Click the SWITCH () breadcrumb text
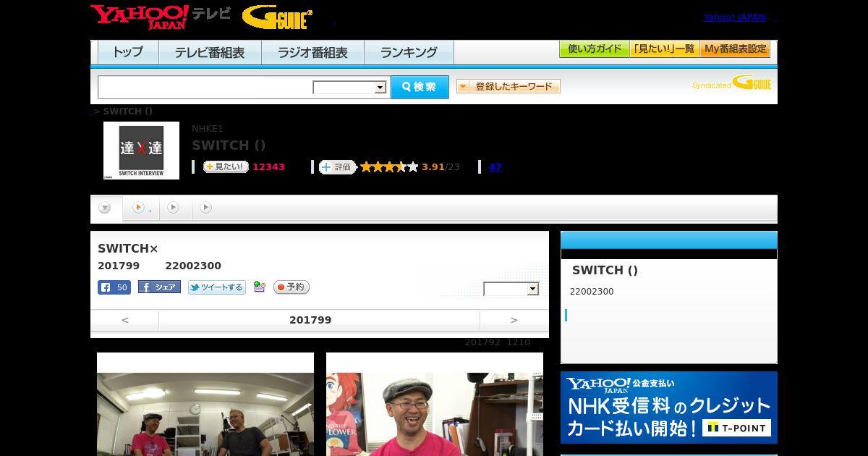868x456 pixels. (x=127, y=111)
